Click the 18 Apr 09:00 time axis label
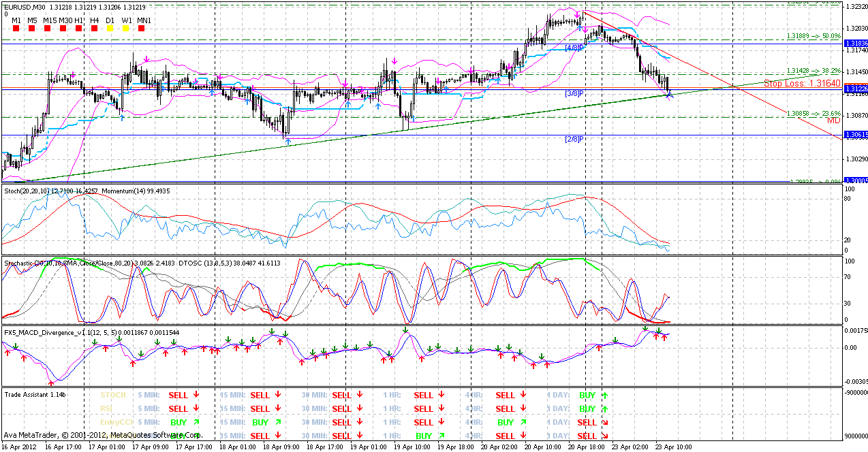868x452 pixels. click(x=281, y=447)
